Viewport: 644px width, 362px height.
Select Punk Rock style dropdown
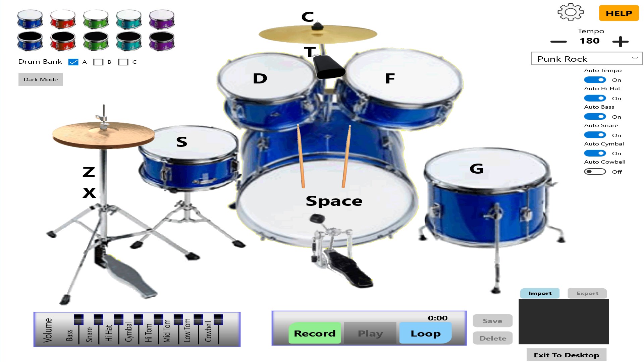point(585,58)
